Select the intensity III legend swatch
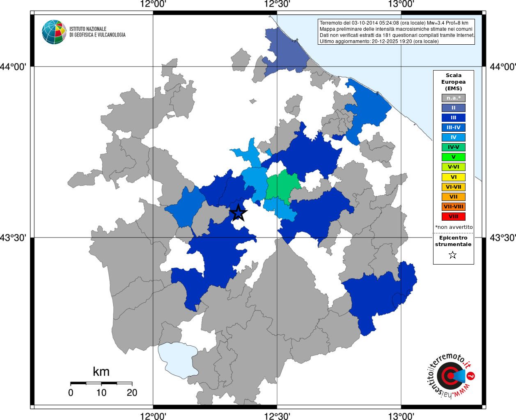The width and height of the screenshot is (516, 420). [x=454, y=118]
